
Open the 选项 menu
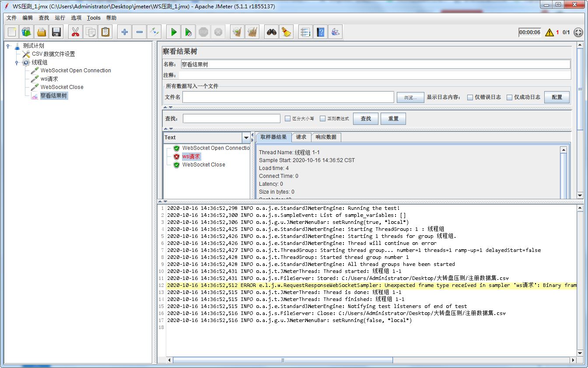[x=76, y=18]
